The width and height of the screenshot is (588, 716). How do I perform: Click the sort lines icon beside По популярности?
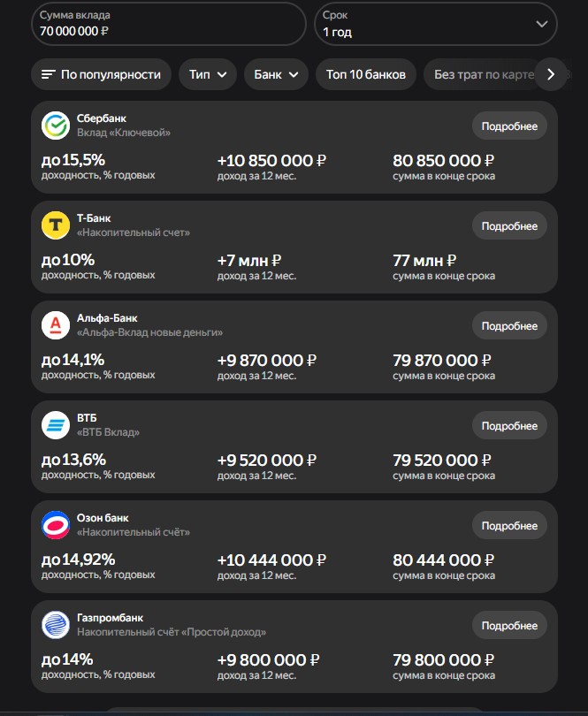tap(49, 74)
